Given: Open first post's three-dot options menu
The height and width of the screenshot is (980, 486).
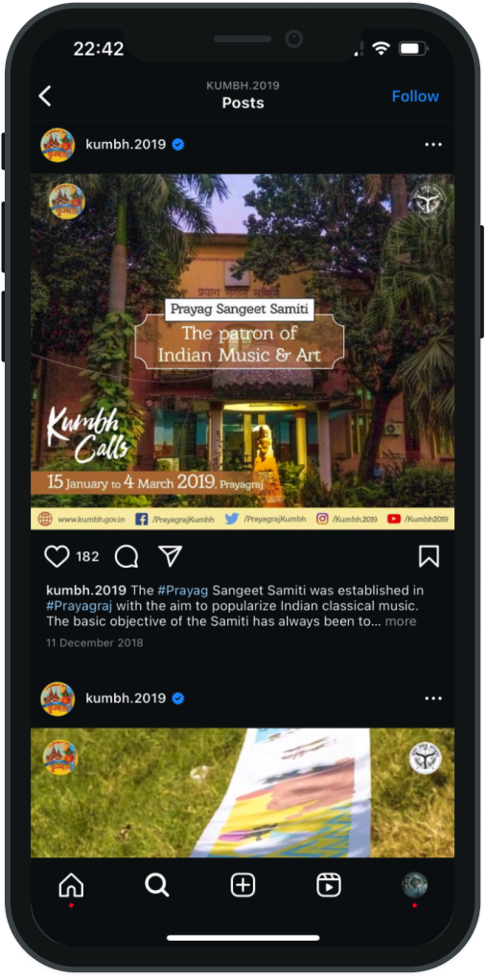Looking at the screenshot, I should pyautogui.click(x=433, y=145).
